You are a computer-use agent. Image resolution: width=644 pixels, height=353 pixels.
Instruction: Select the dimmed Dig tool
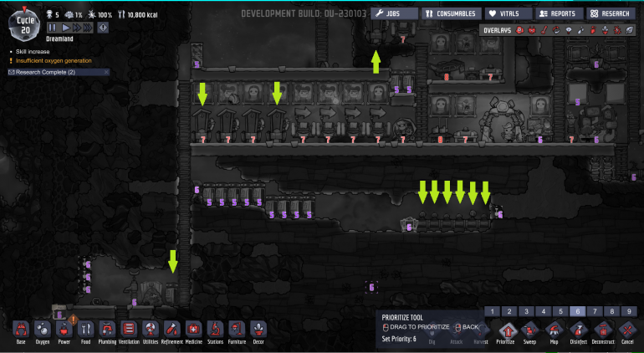pos(432,330)
